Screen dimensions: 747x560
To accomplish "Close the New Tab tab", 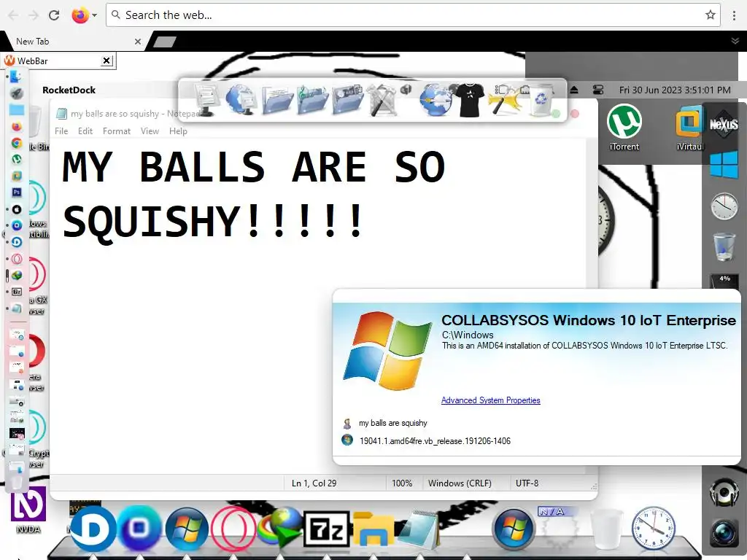I will click(x=138, y=42).
